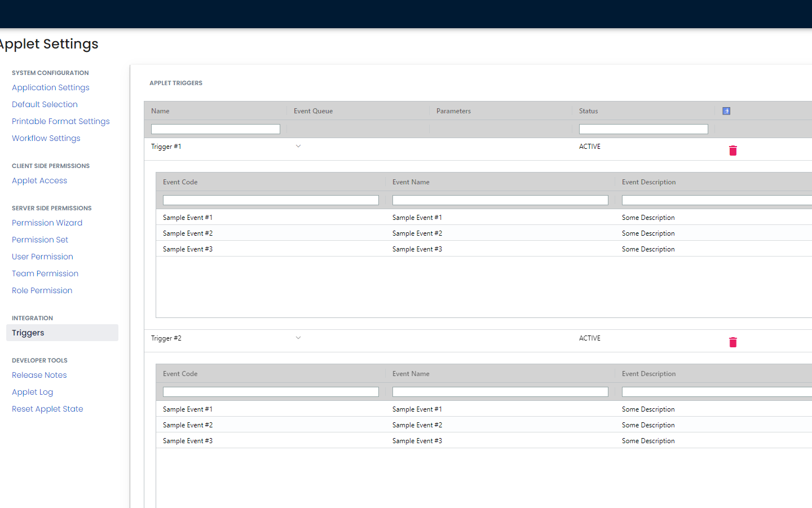Open Workflow Settings page
812x508 pixels.
(46, 138)
